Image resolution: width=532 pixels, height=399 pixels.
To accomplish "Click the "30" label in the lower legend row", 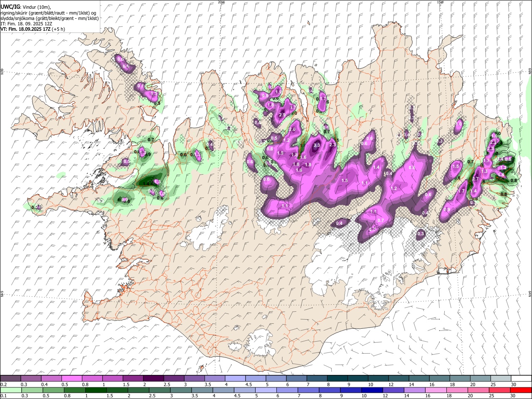I will [513, 396].
